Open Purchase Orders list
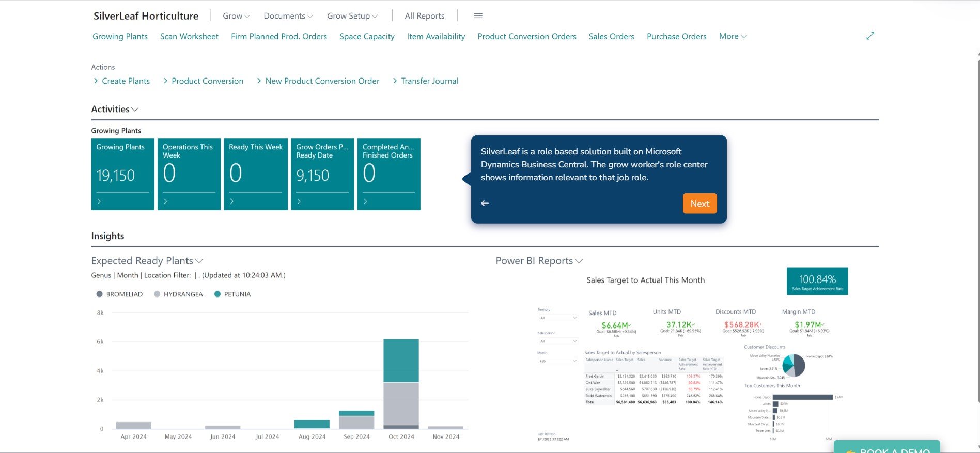The height and width of the screenshot is (453, 980). [677, 36]
